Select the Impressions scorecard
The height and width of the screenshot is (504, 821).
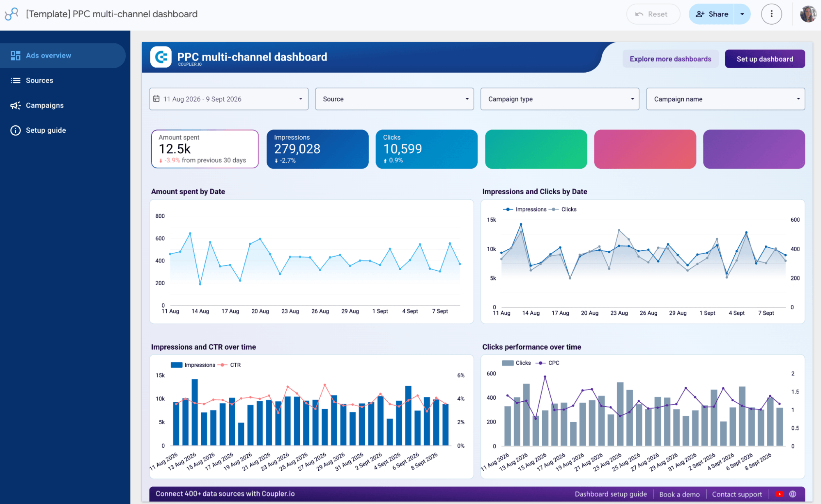pyautogui.click(x=317, y=149)
